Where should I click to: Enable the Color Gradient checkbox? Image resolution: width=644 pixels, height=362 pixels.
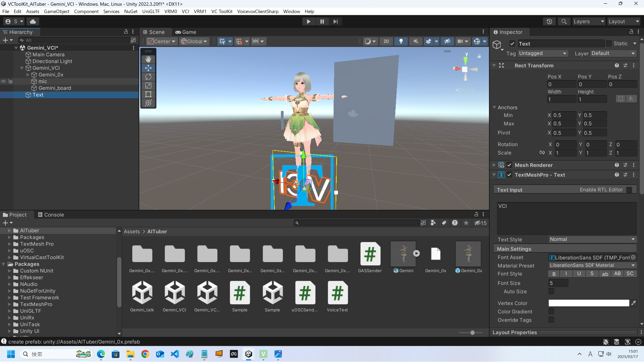(551, 311)
